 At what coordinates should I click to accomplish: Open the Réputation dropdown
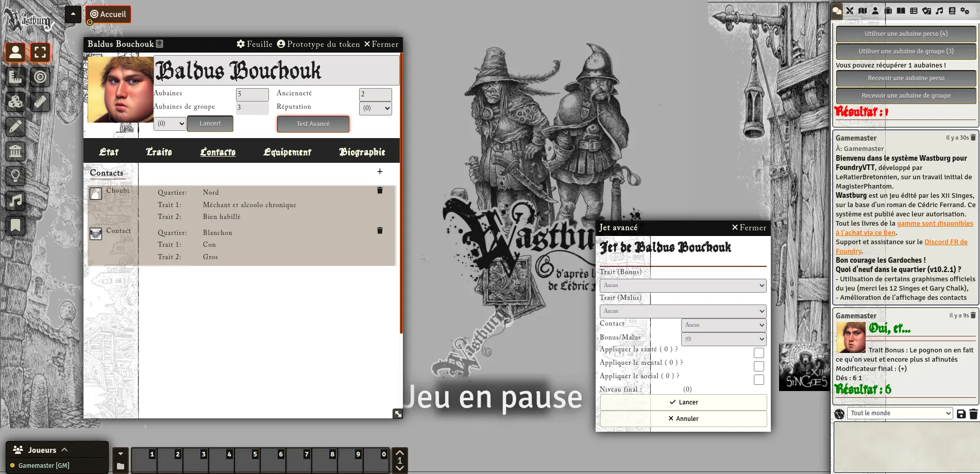click(x=376, y=108)
